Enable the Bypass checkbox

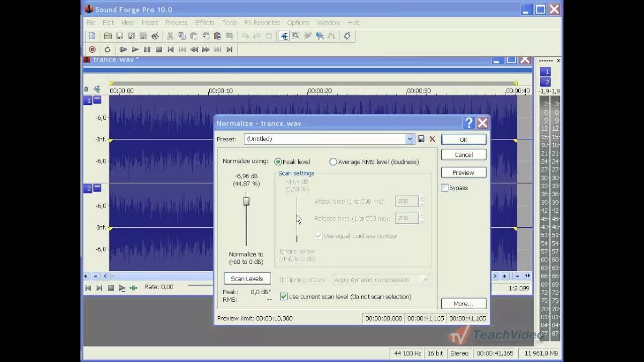444,188
